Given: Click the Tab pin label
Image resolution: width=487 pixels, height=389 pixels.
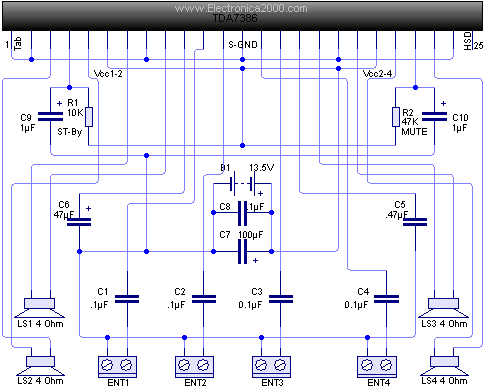Looking at the screenshot, I should click(18, 44).
